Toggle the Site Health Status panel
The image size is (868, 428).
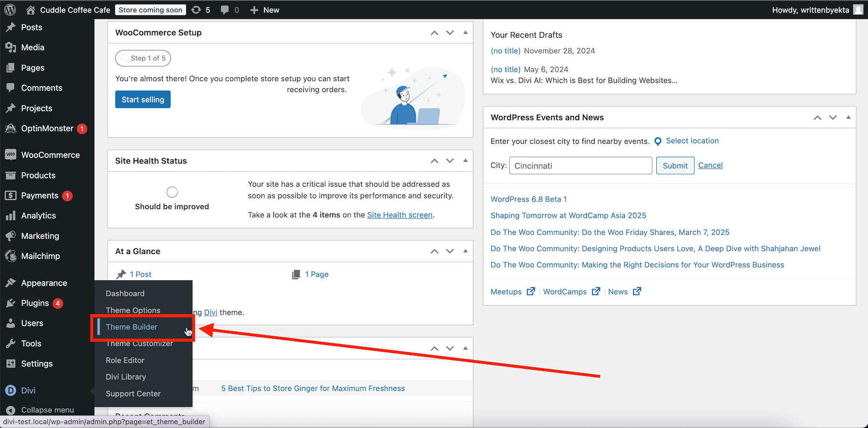[465, 161]
